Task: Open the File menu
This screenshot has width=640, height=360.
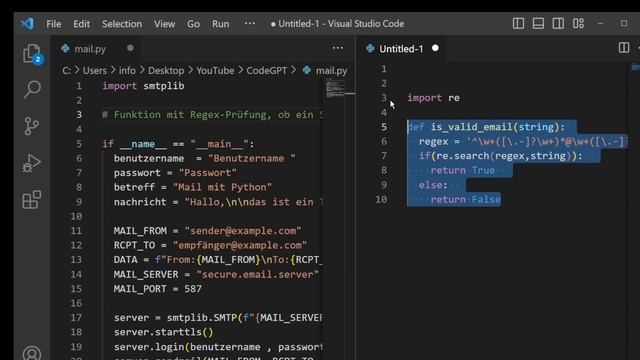Action: (53, 24)
